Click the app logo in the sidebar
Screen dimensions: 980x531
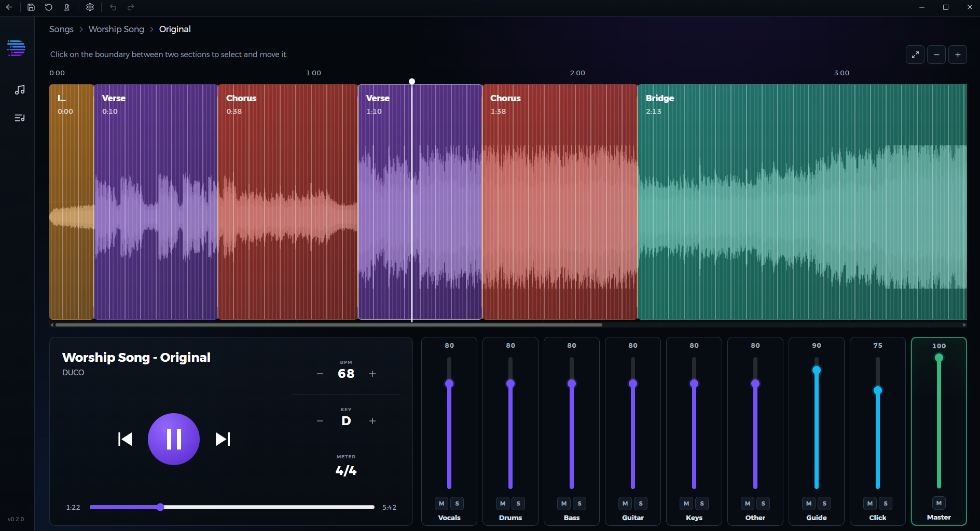[x=16, y=48]
